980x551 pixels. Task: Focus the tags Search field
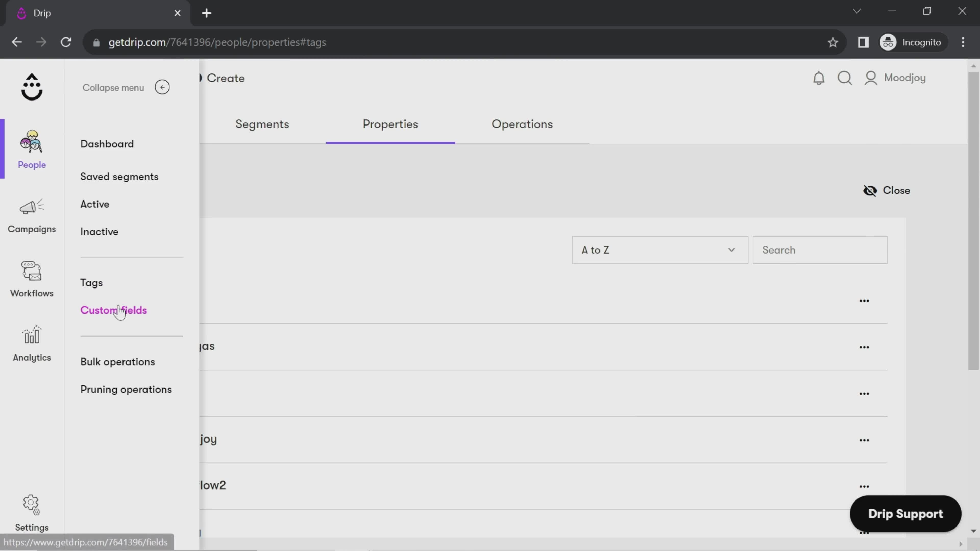pos(820,250)
